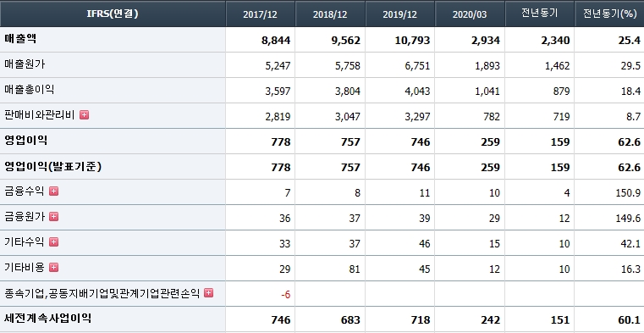Click the 8.7 SG&A percentage
The width and height of the screenshot is (644, 333).
click(x=634, y=117)
